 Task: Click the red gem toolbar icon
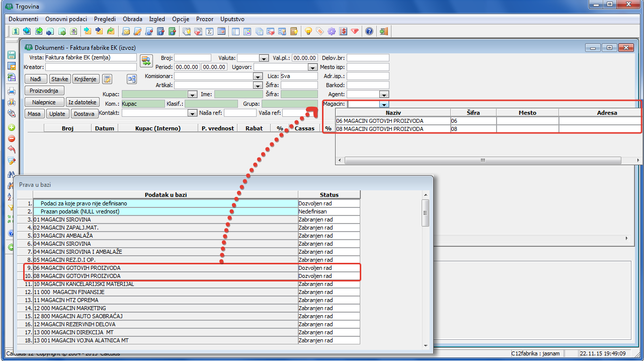pos(355,31)
